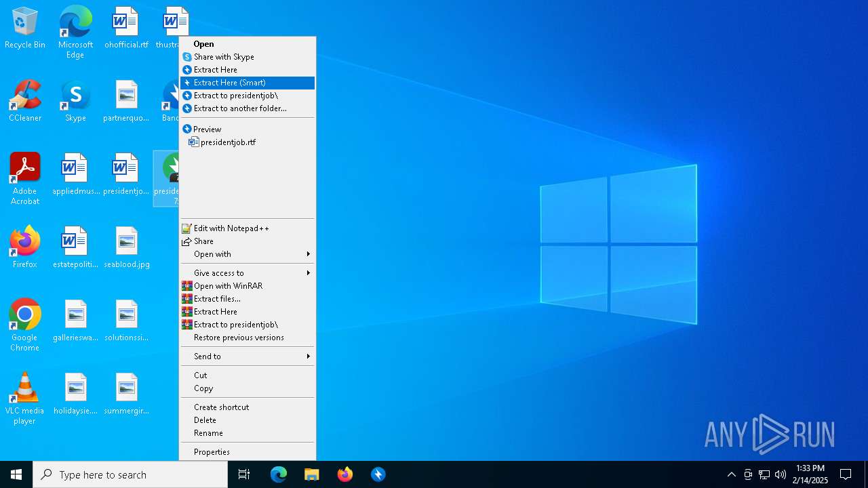Image resolution: width=868 pixels, height=488 pixels.
Task: Open File Explorer from the taskbar
Action: pos(312,474)
